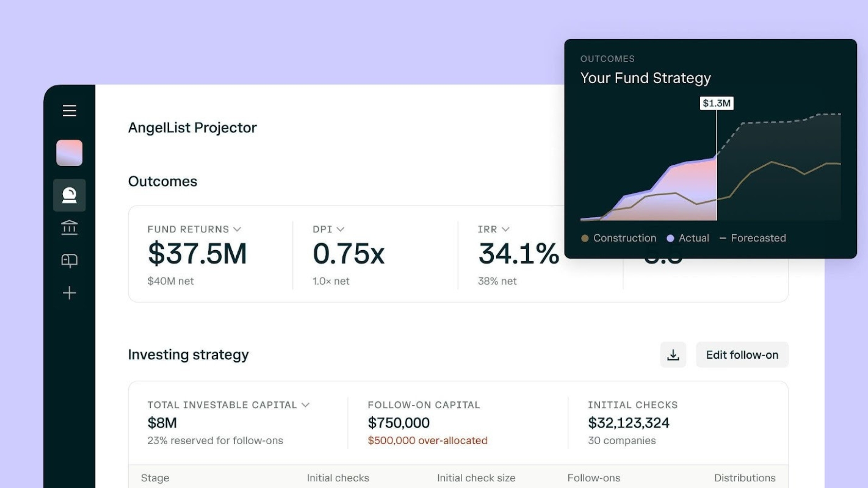This screenshot has width=868, height=488.
Task: Select the Outcomes section heading
Action: [x=163, y=181]
